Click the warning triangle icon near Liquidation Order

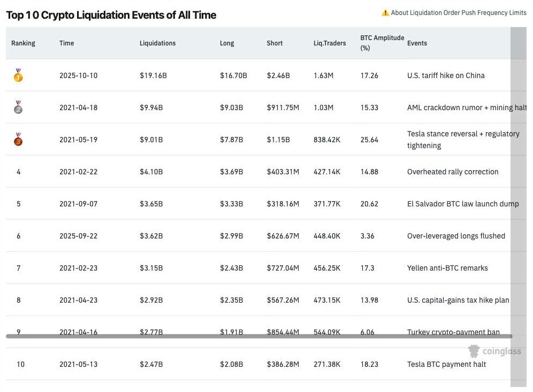click(385, 13)
